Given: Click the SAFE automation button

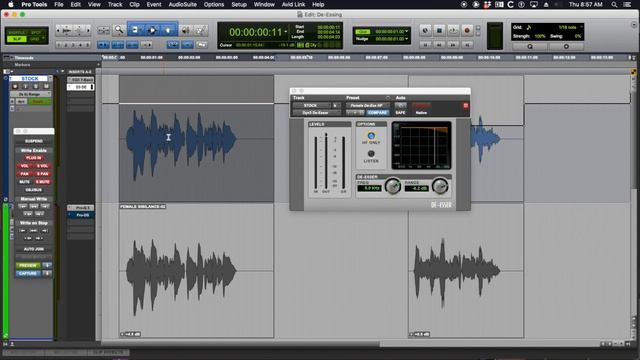Looking at the screenshot, I should click(400, 113).
